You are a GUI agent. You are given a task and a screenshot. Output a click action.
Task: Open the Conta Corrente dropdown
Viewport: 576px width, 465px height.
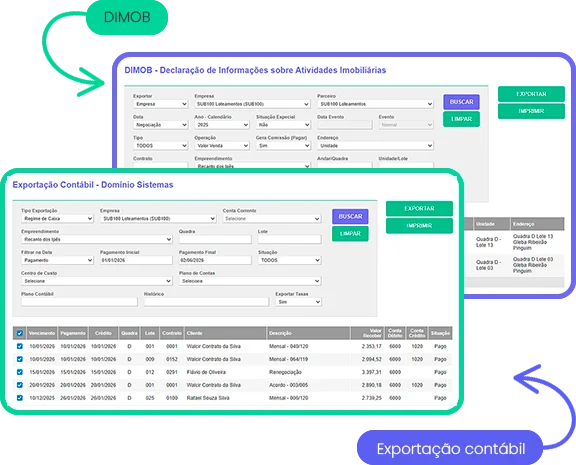[272, 219]
